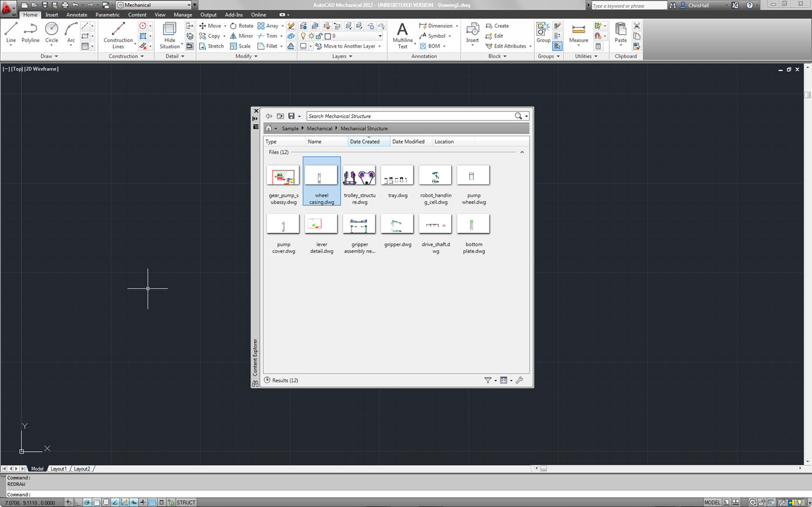
Task: Click the Move to Another Layer icon
Action: pyautogui.click(x=318, y=46)
